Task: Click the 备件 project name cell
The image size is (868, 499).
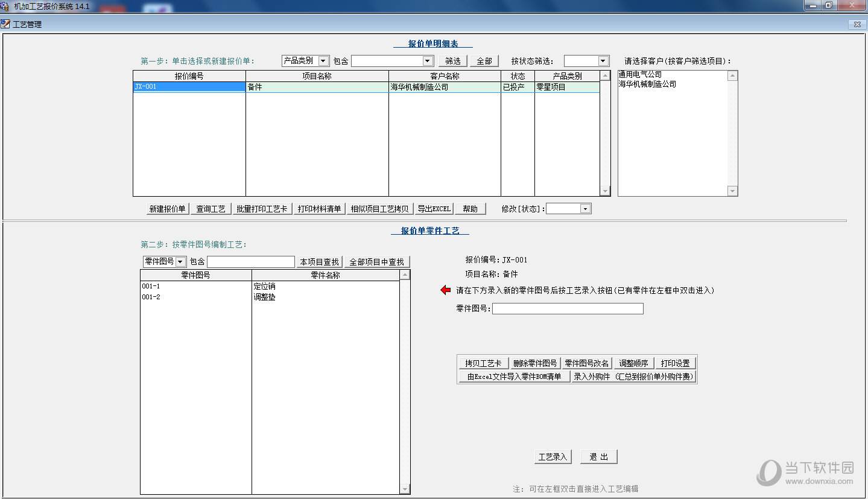Action: (x=317, y=87)
